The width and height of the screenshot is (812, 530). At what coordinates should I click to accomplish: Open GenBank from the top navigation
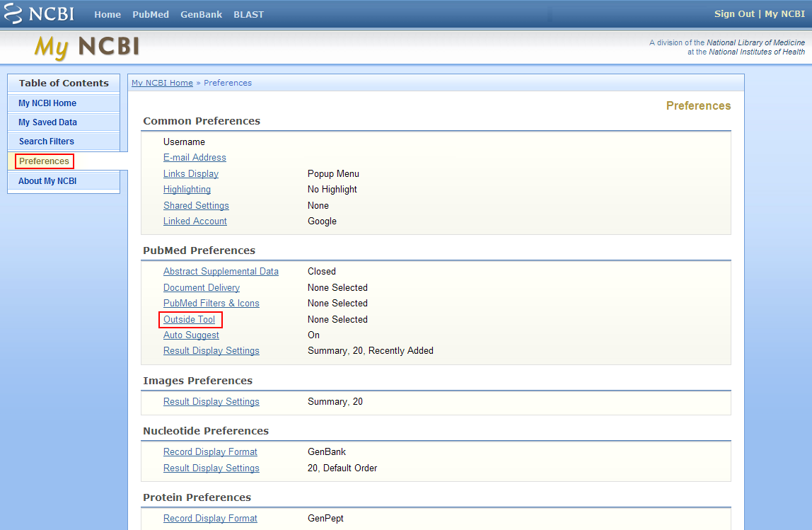(x=201, y=15)
